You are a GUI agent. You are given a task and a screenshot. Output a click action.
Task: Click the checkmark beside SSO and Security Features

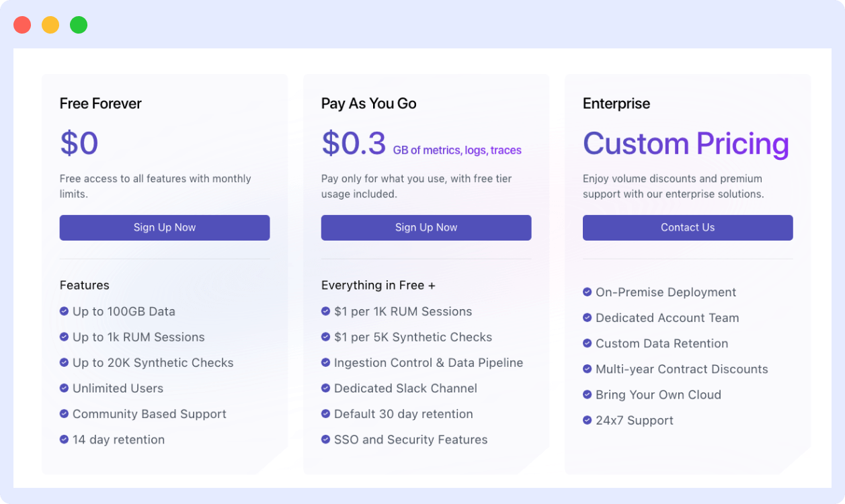click(325, 439)
